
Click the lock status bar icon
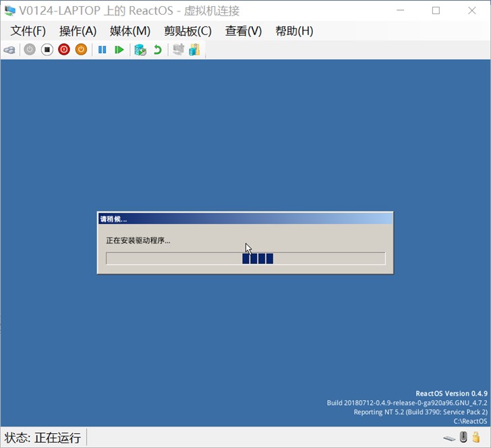pos(476,437)
